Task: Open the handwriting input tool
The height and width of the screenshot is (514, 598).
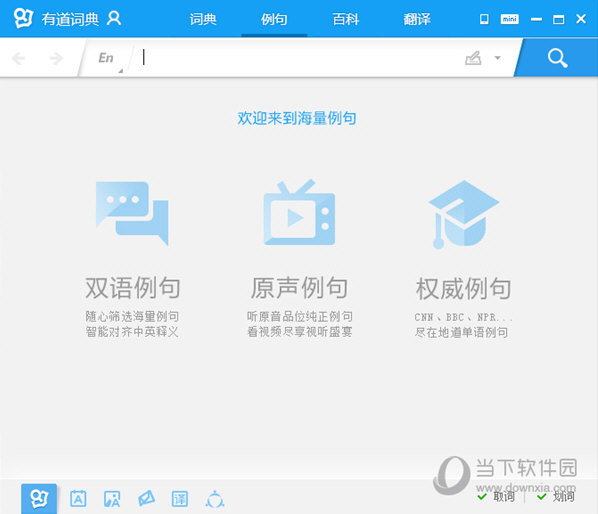Action: click(x=473, y=58)
